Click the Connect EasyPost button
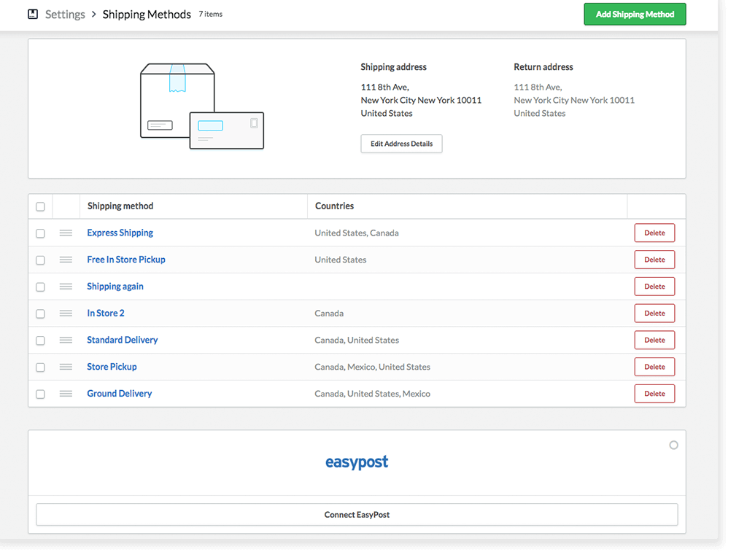The width and height of the screenshot is (747, 560). coord(357,515)
